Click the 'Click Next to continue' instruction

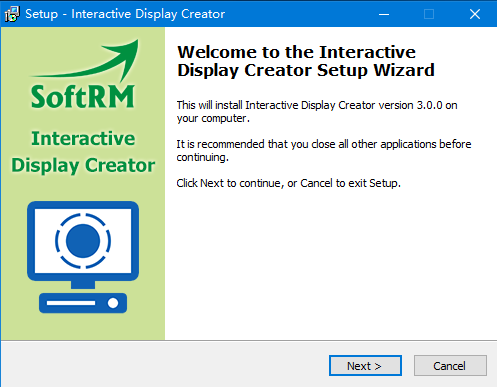point(288,183)
